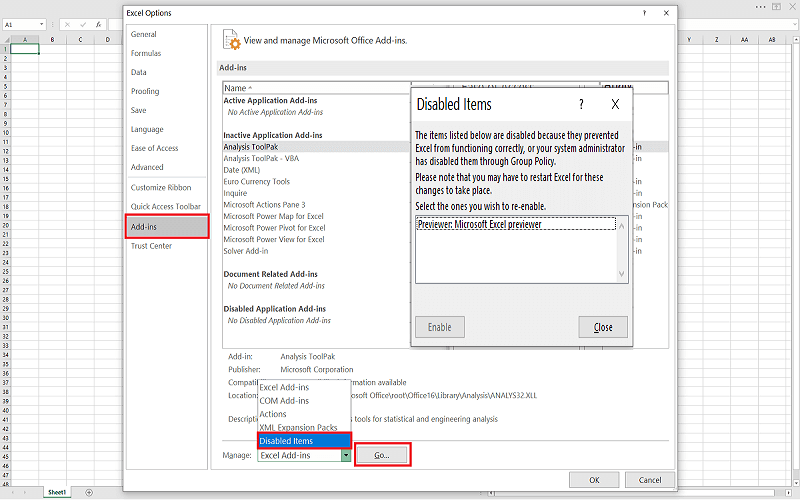Screen dimensions: 800x500
Task: Select Sheet1 tab in workbook
Action: tap(57, 492)
